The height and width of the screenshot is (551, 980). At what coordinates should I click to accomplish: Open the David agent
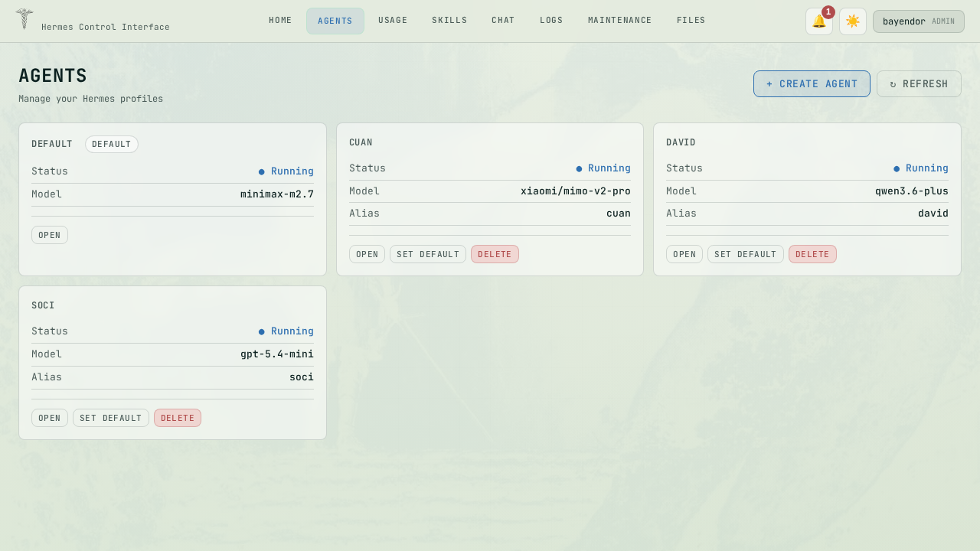pos(684,254)
